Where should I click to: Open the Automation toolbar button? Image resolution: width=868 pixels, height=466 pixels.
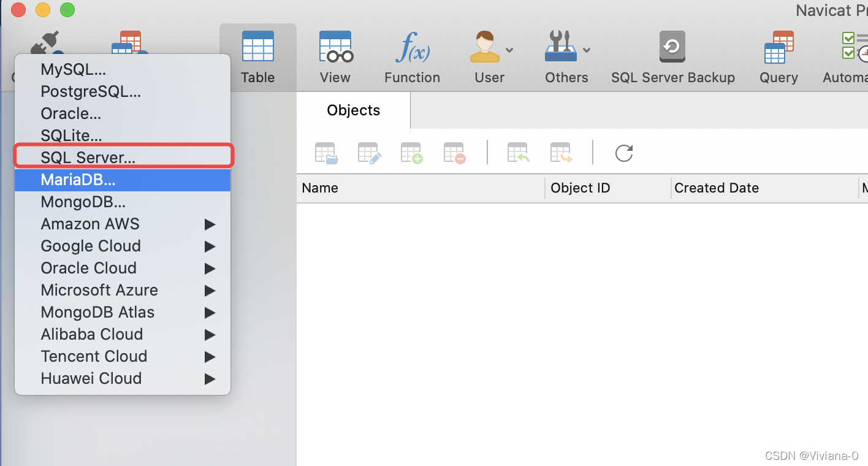pyautogui.click(x=846, y=58)
